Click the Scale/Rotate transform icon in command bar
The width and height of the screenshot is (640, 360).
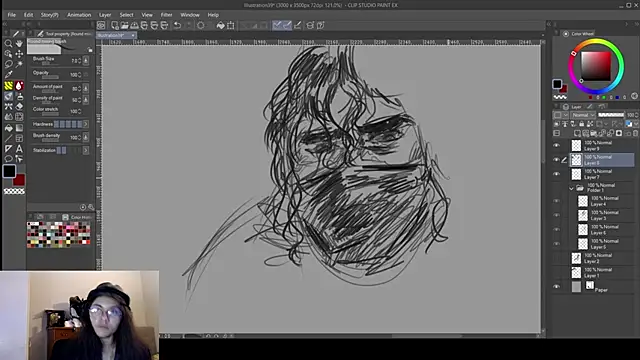231,25
